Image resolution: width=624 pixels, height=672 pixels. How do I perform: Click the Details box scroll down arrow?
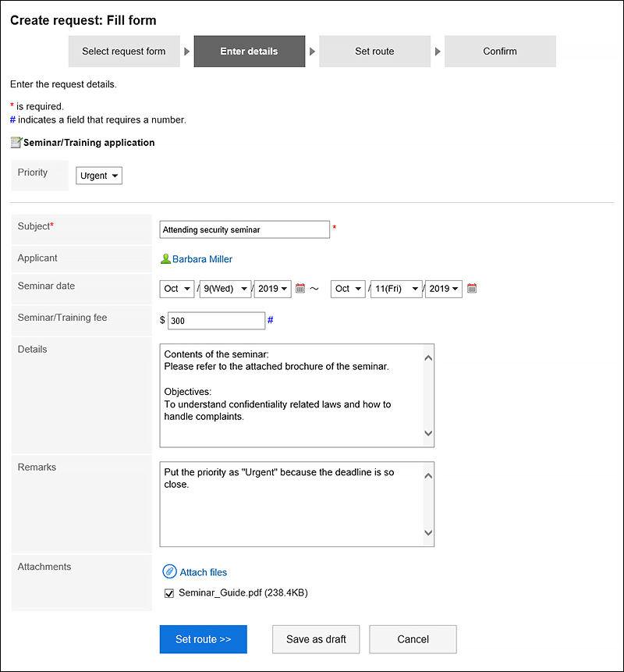coord(428,433)
